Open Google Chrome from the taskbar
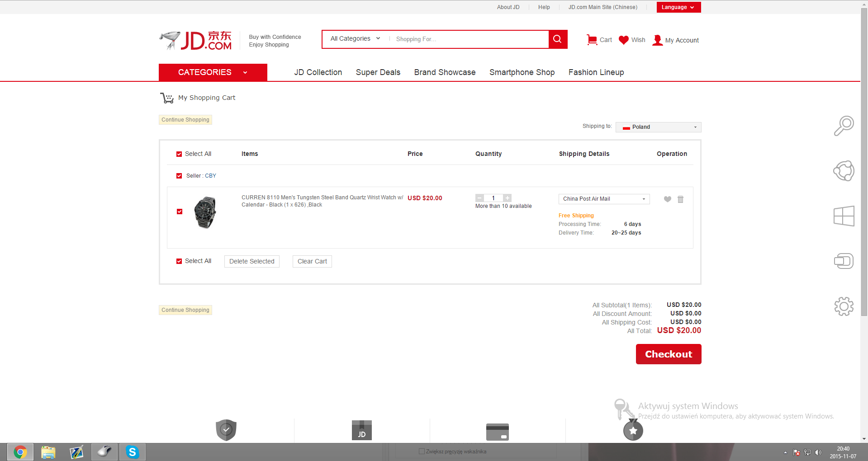 (x=20, y=452)
